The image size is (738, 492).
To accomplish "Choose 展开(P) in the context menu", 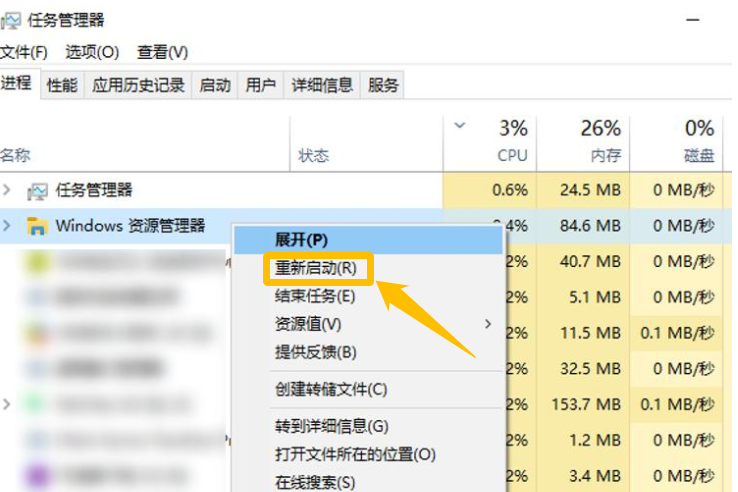I will point(369,240).
